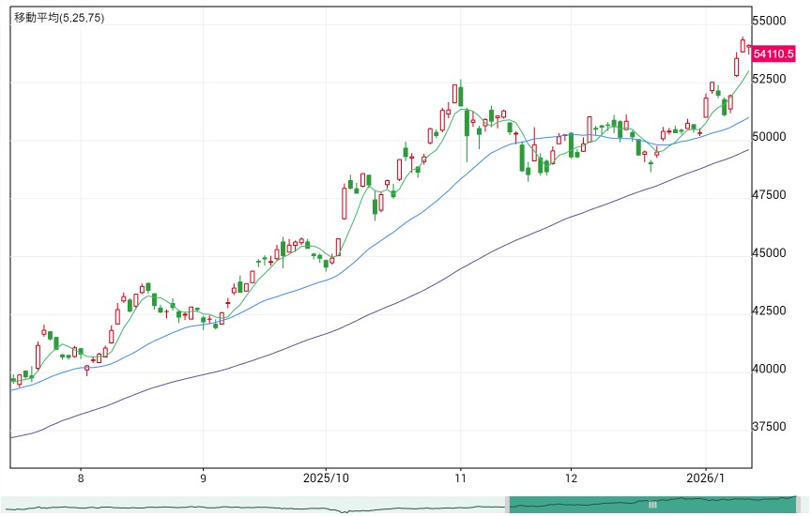The width and height of the screenshot is (812, 516).
Task: Click the month 9 axis label
Action: click(203, 478)
